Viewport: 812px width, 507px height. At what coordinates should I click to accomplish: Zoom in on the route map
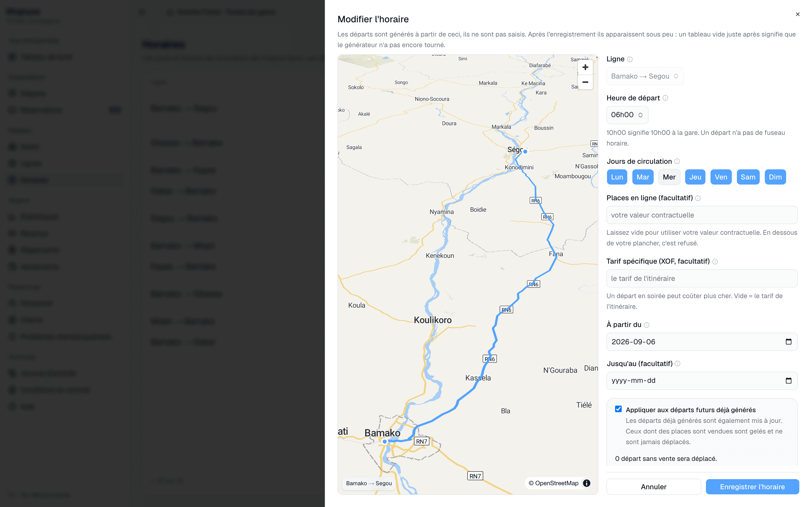click(585, 67)
